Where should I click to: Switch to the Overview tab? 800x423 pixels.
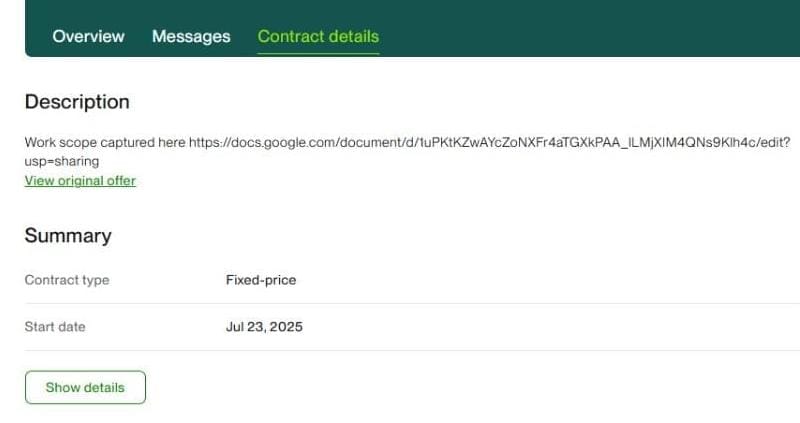pyautogui.click(x=88, y=37)
